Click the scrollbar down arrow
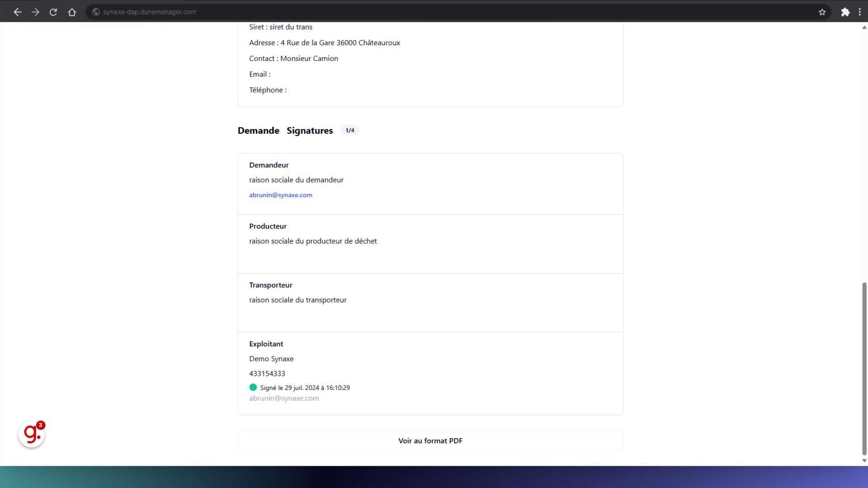 point(864,461)
